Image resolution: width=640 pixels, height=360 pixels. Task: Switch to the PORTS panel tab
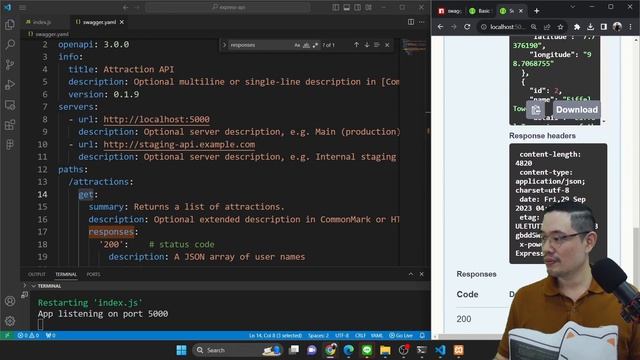[x=93, y=274]
